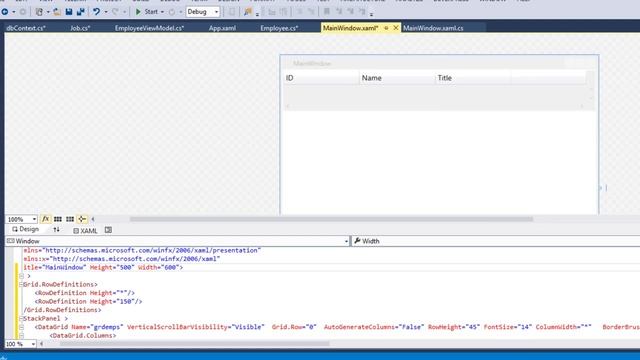Switch to the Employee.cs tab
This screenshot has width=640, height=360.
click(x=279, y=28)
